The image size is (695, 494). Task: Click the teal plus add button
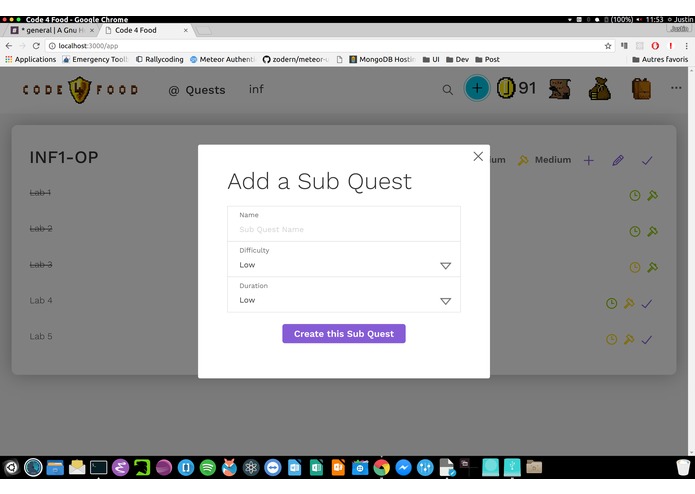[x=477, y=88]
